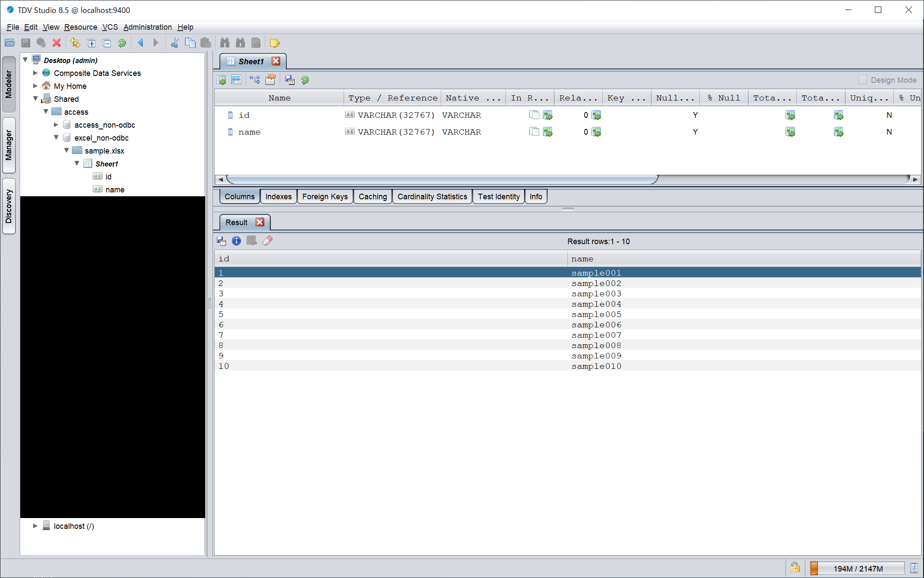Select the name column in the tree
The image size is (924, 578).
(115, 189)
